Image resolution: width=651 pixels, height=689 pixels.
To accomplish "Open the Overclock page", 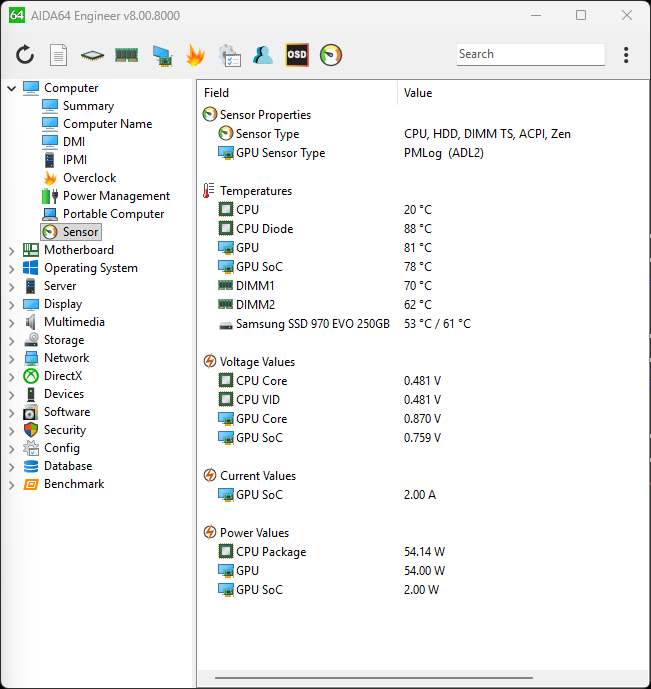I will (90, 178).
